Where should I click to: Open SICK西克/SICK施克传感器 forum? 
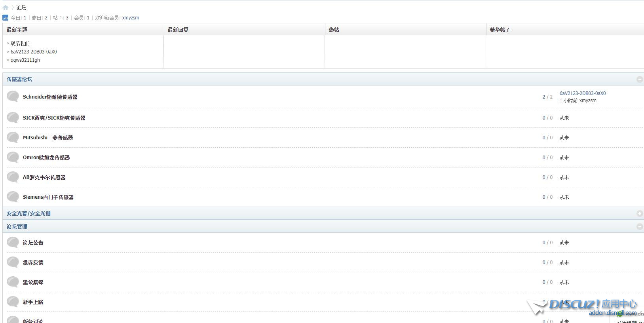tap(54, 118)
